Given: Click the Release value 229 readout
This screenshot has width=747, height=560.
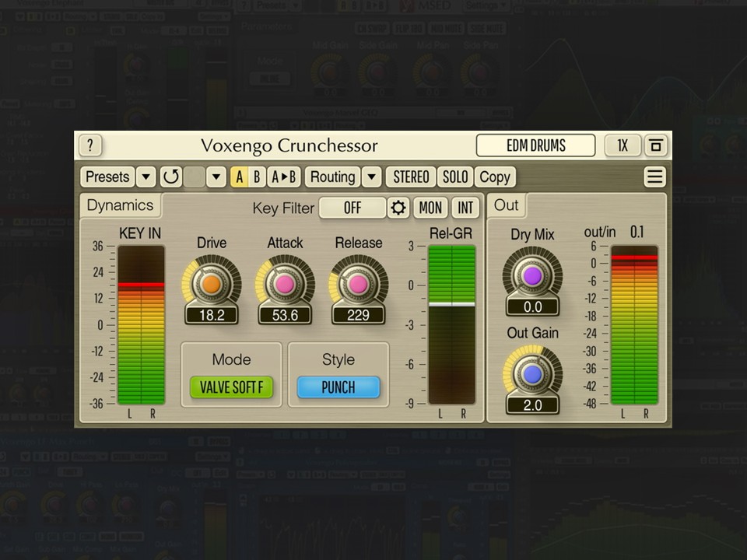Looking at the screenshot, I should pos(358,315).
